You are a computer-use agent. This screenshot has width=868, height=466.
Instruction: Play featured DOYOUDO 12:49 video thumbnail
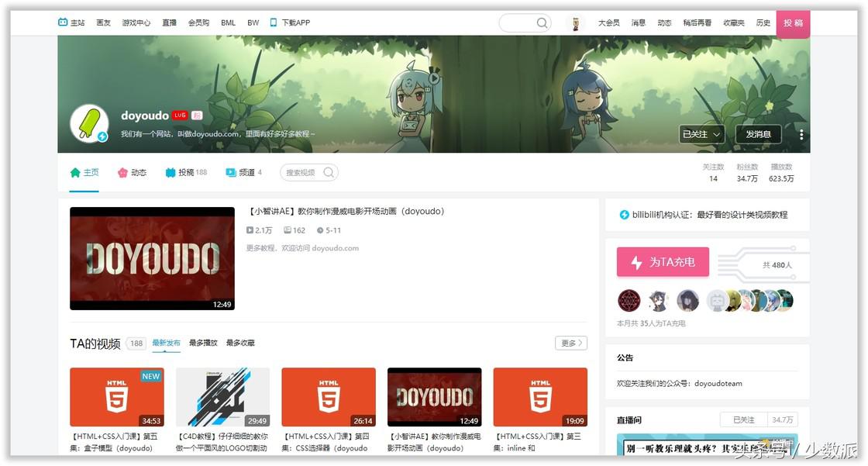(x=152, y=258)
